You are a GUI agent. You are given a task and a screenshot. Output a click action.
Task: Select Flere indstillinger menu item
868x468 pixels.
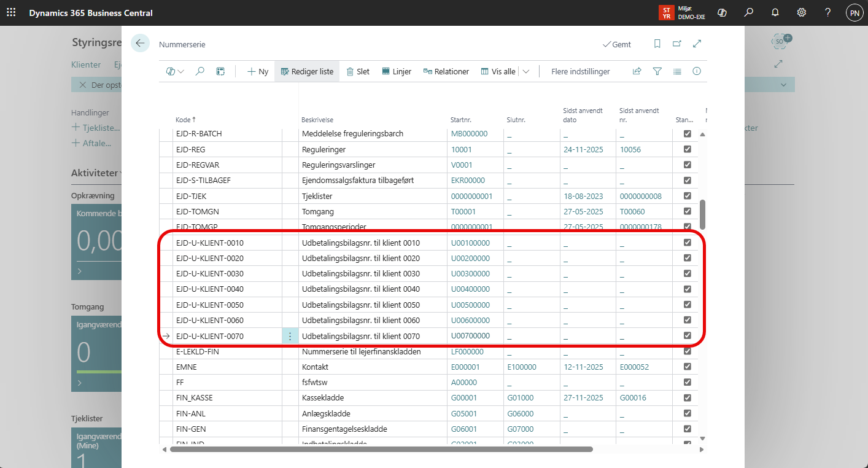click(x=580, y=71)
